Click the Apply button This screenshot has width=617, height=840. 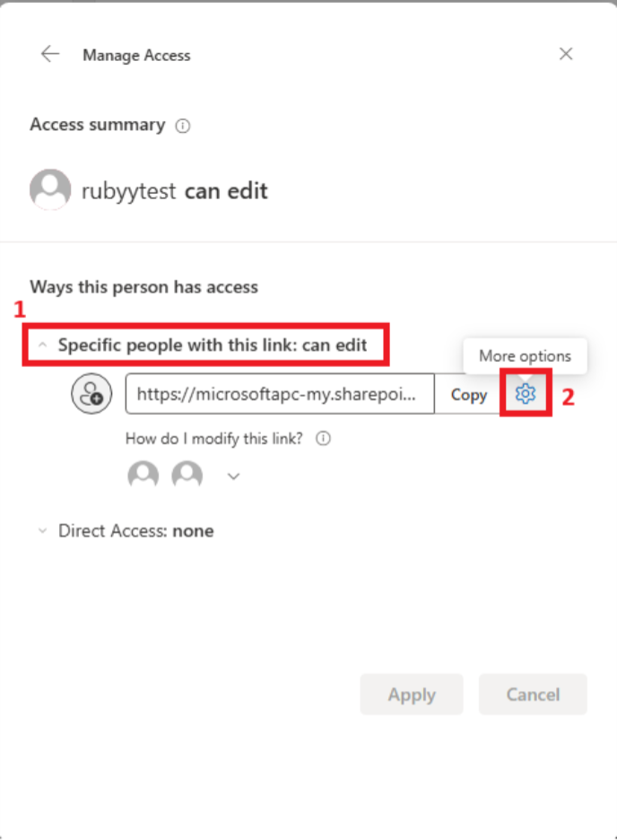[412, 695]
